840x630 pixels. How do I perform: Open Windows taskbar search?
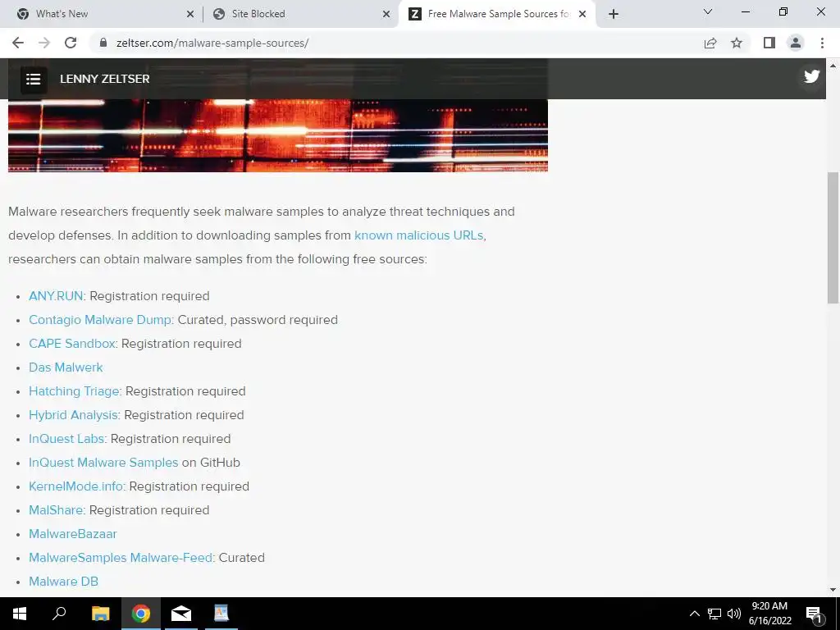(59, 614)
